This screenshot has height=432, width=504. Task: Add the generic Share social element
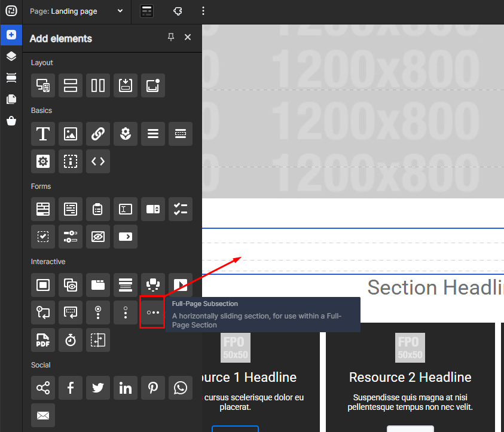click(43, 388)
